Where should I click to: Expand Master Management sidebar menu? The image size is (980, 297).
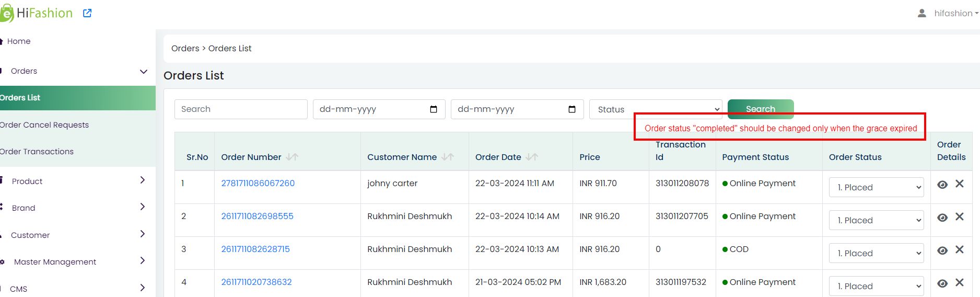pos(143,261)
